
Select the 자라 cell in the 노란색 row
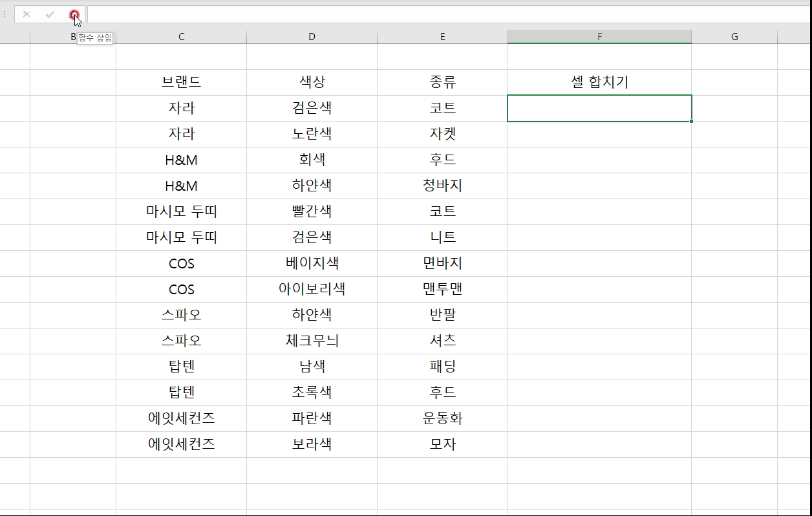182,134
